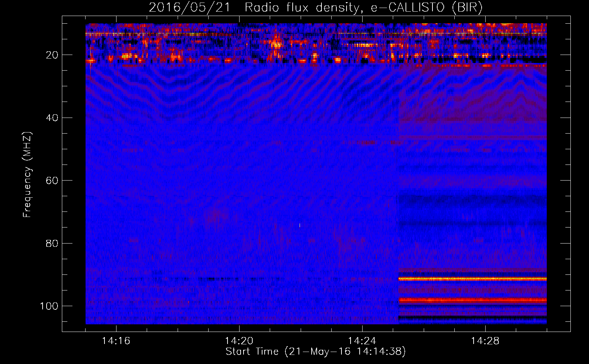Screen dimensions: 589x364
Task: Click the red emission band near 98 MHz
Action: click(x=473, y=301)
